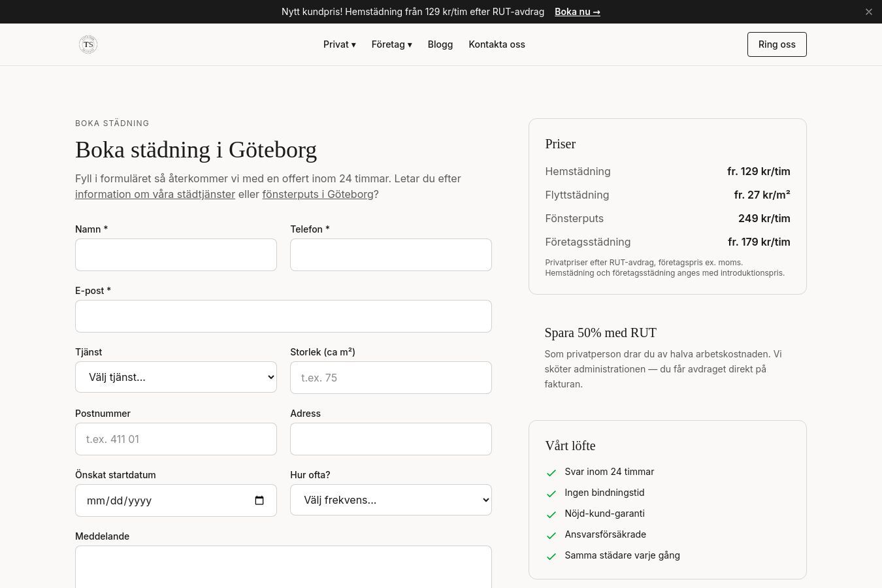
Task: Click the Storlek (ca m²) field
Action: 391,378
